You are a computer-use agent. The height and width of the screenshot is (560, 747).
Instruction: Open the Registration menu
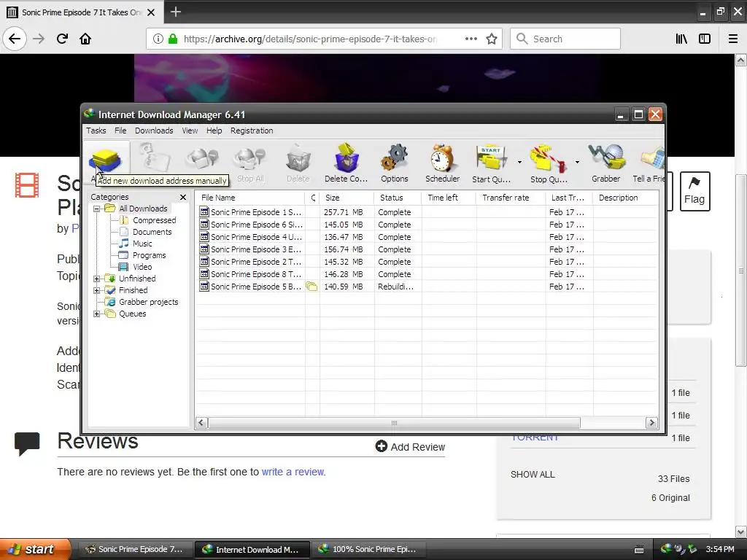click(x=252, y=131)
